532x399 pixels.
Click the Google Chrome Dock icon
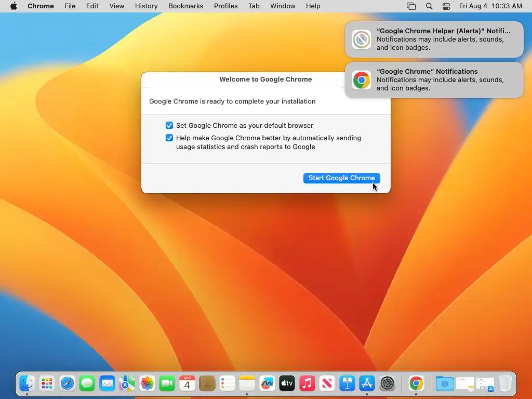point(416,383)
